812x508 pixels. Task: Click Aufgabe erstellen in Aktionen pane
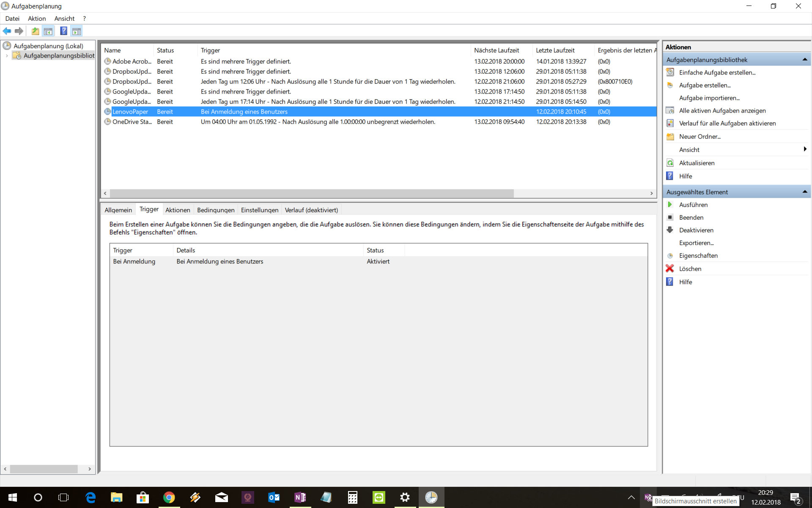705,85
